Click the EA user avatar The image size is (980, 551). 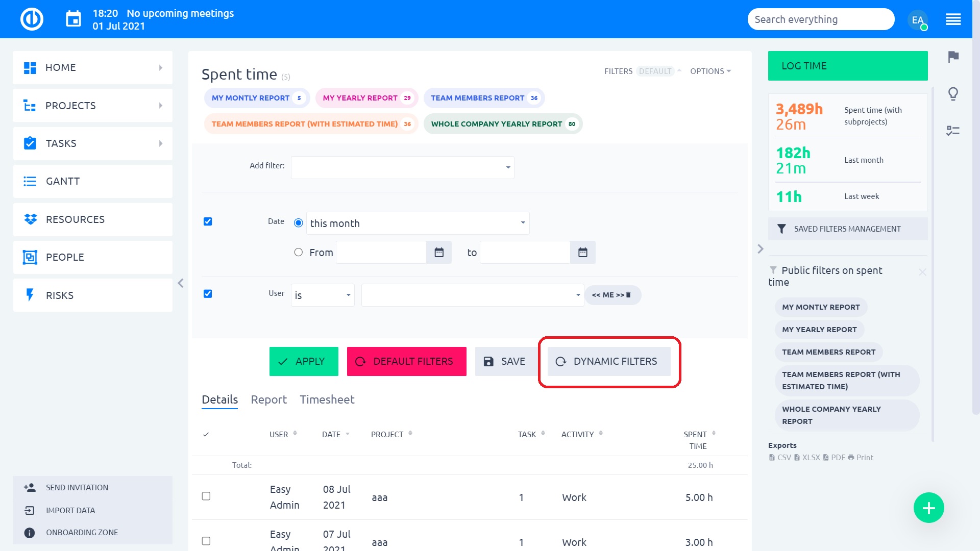pyautogui.click(x=918, y=20)
